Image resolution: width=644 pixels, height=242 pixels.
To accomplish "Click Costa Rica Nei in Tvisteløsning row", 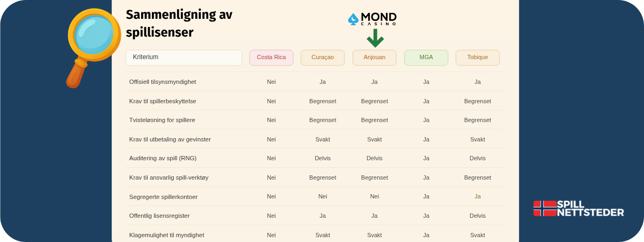I will pos(272,120).
